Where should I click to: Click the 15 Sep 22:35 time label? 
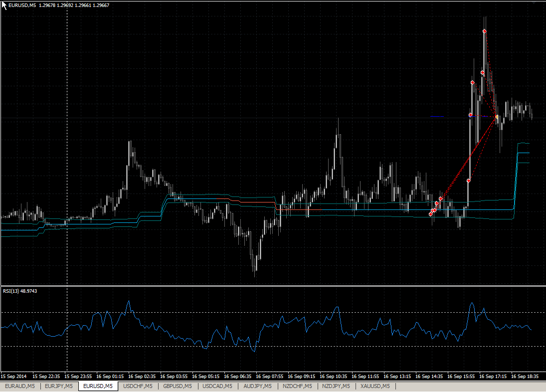(46, 377)
